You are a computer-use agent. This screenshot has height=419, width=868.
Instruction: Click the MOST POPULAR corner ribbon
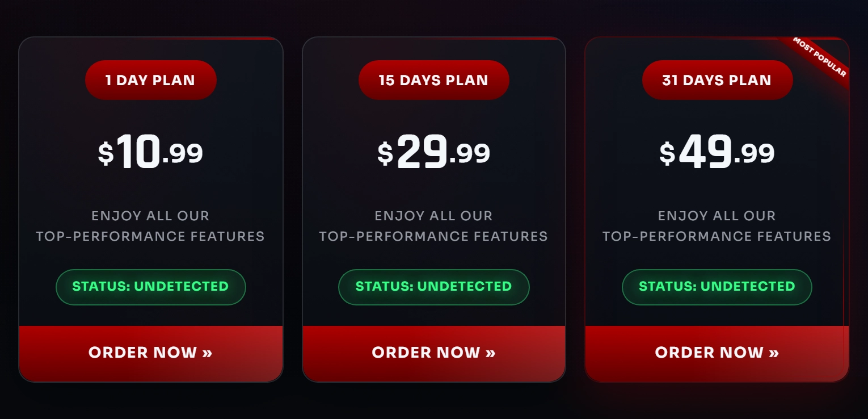tap(821, 57)
